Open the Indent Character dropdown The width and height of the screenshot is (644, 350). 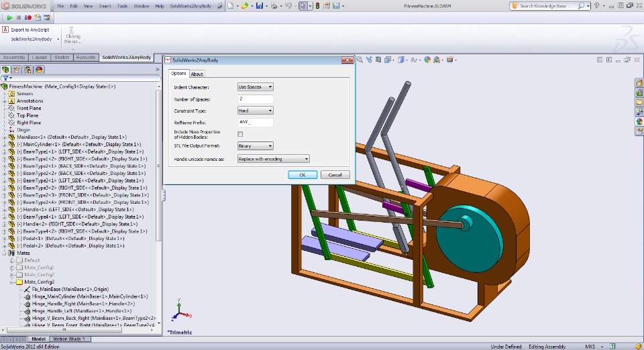[255, 86]
